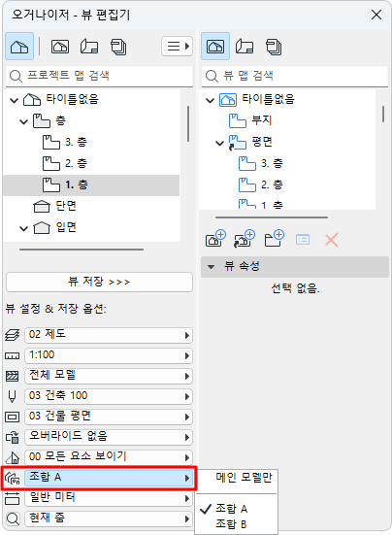Switch left pane to Publisher Sets icon
Viewport: 392px width, 535px height.
click(x=118, y=47)
